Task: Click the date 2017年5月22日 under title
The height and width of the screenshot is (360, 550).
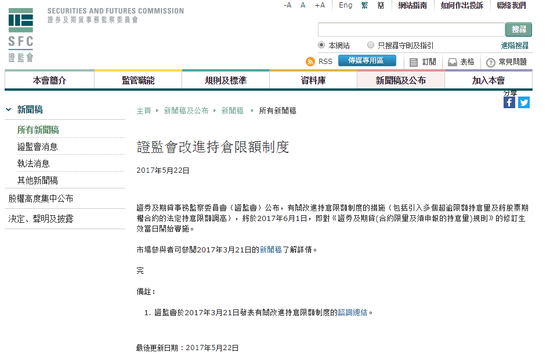Action: pos(163,171)
